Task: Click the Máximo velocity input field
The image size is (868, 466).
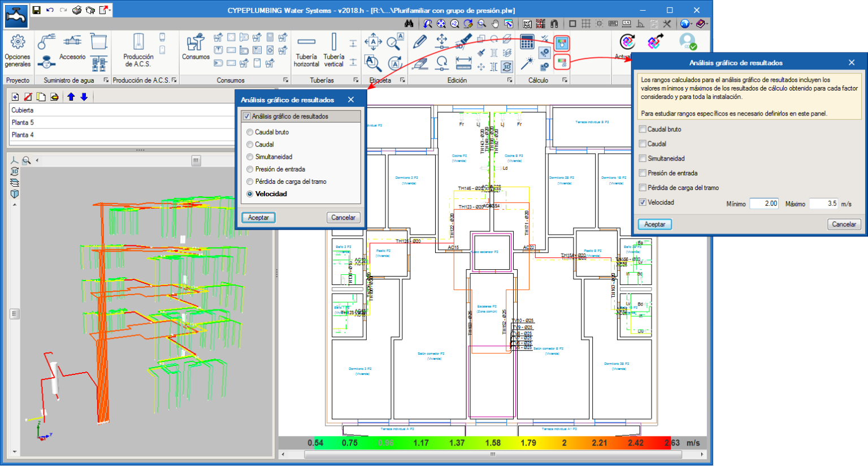Action: tap(824, 204)
